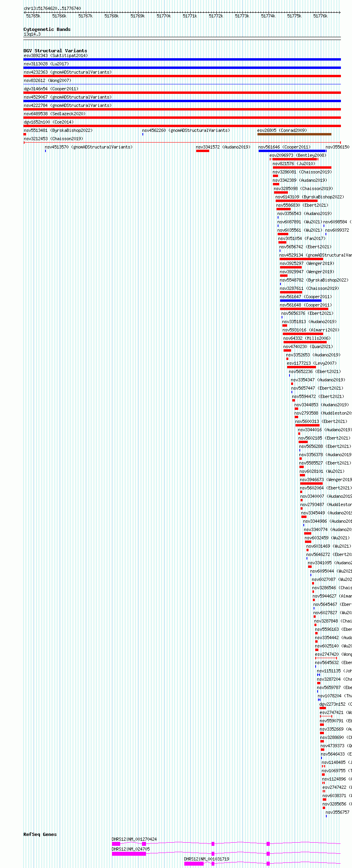
Task: Click the nsv3051054 (Fan2017) label
Action: tap(302, 238)
